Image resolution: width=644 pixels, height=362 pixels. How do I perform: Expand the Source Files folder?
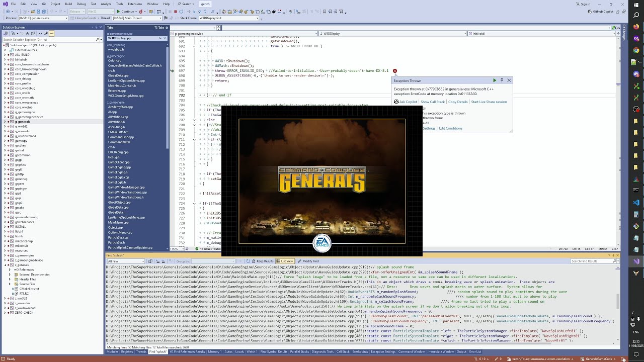pos(10,284)
